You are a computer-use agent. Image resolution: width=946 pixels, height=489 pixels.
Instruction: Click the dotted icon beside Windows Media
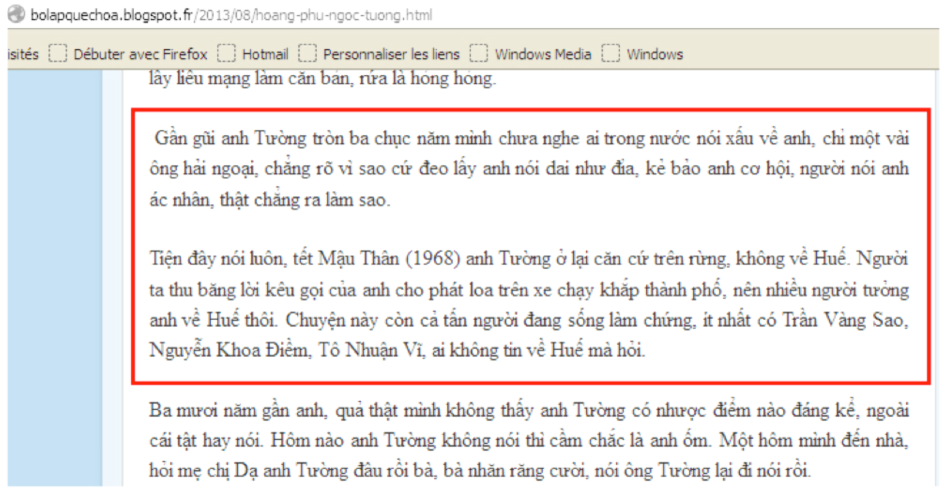coord(479,54)
